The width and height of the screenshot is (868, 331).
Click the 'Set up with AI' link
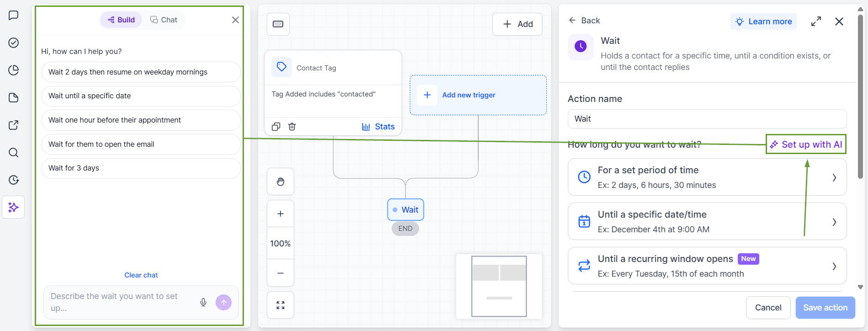point(806,144)
